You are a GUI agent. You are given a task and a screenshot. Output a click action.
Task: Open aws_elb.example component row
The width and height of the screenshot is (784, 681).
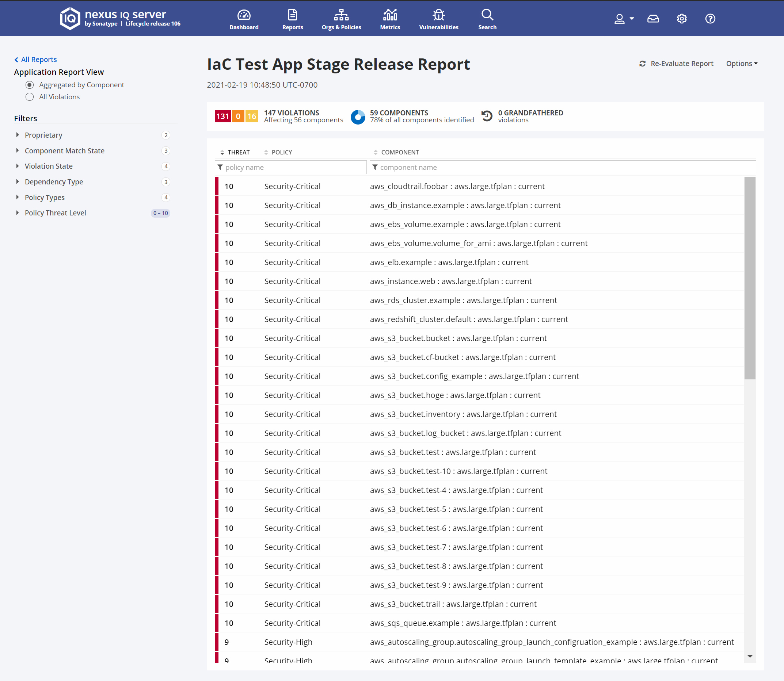(x=479, y=262)
